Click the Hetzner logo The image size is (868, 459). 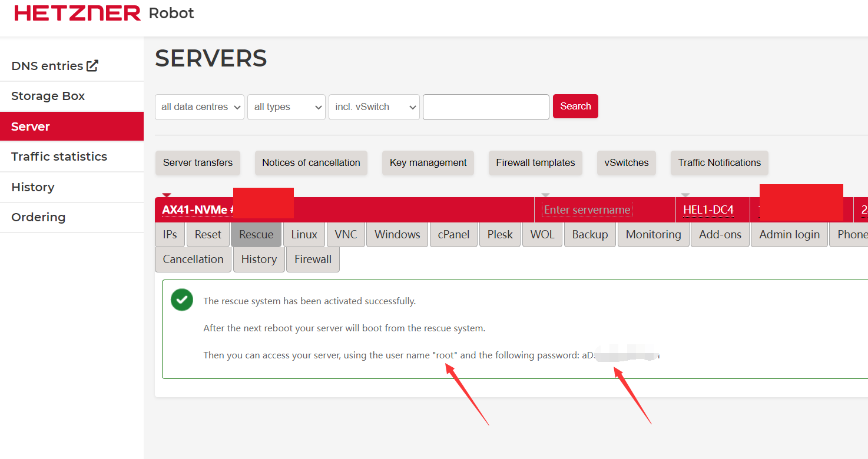[78, 13]
